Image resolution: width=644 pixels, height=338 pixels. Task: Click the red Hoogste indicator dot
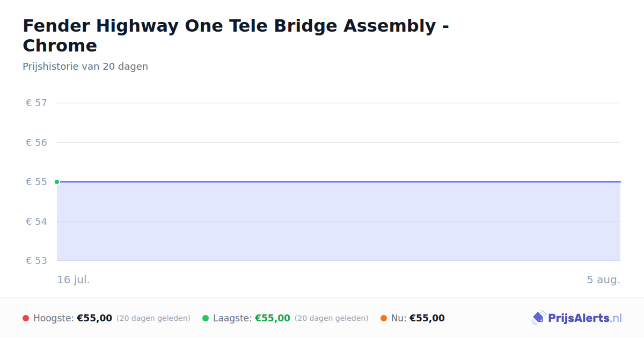(26, 318)
